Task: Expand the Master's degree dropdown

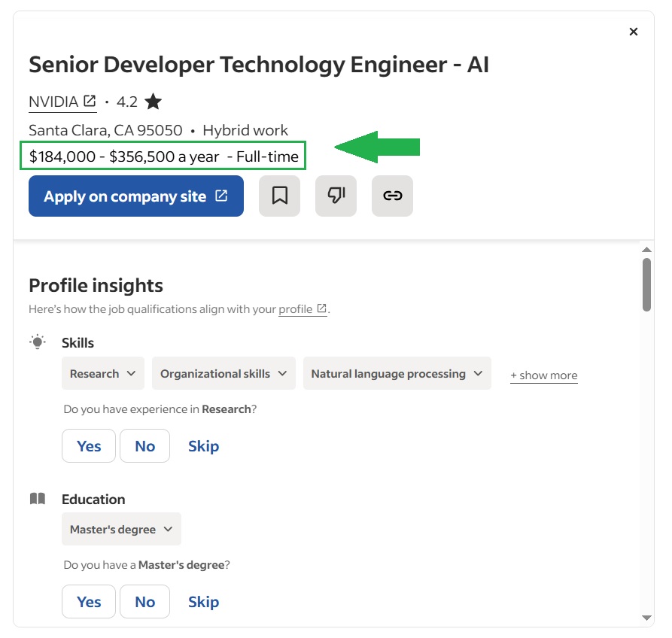Action: [121, 529]
